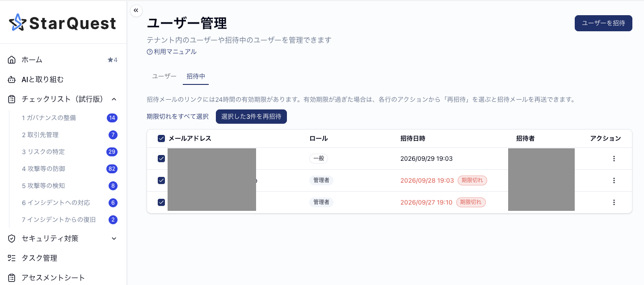Collapse sidebar with double-chevron button

coord(136,10)
